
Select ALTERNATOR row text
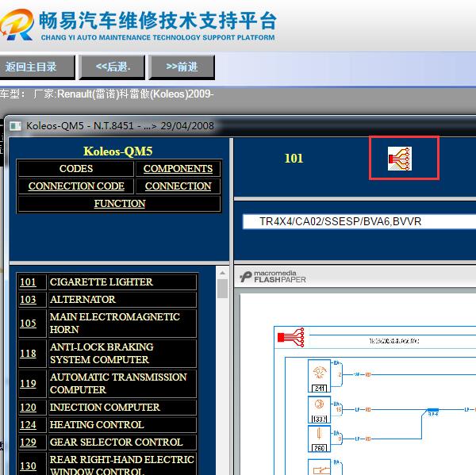click(83, 299)
